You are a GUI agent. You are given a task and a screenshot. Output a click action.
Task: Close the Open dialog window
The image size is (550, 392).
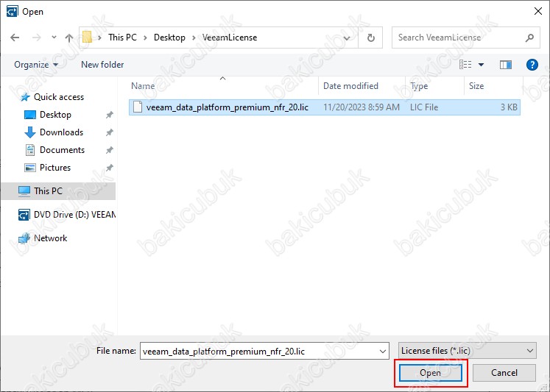(x=538, y=11)
